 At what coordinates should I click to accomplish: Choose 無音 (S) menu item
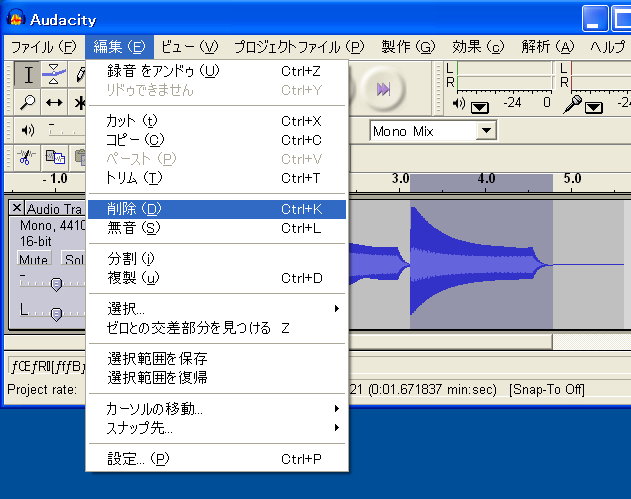point(218,228)
